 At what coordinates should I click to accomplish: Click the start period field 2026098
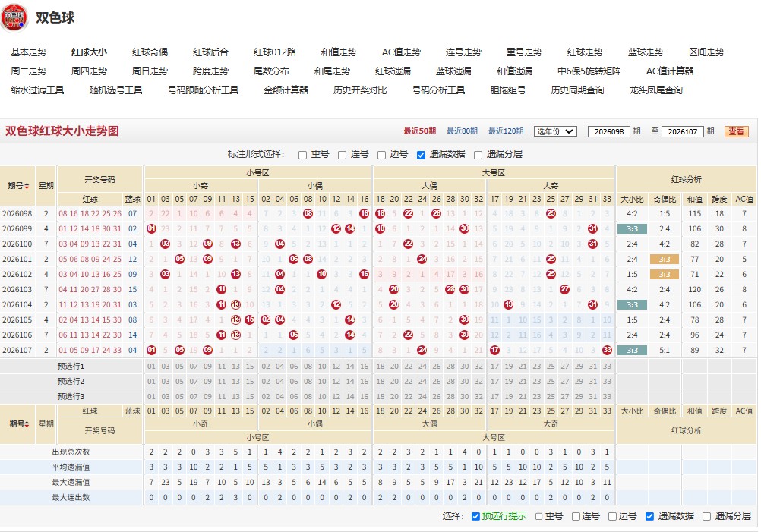coord(608,131)
